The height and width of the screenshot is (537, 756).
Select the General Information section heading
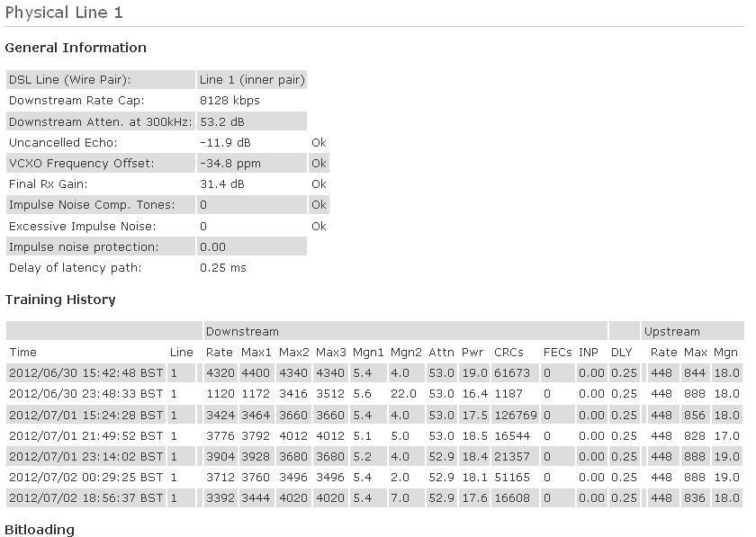point(76,48)
